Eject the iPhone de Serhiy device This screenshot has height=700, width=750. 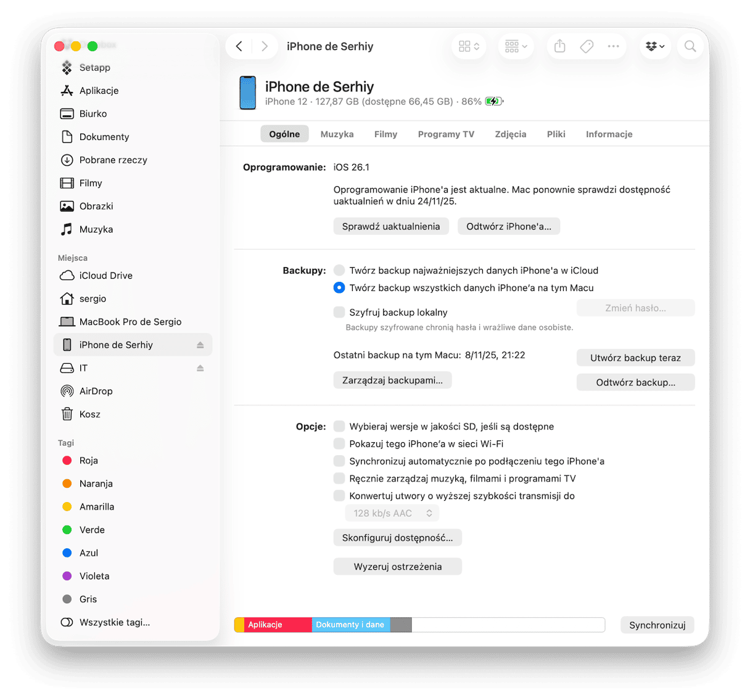click(x=200, y=345)
